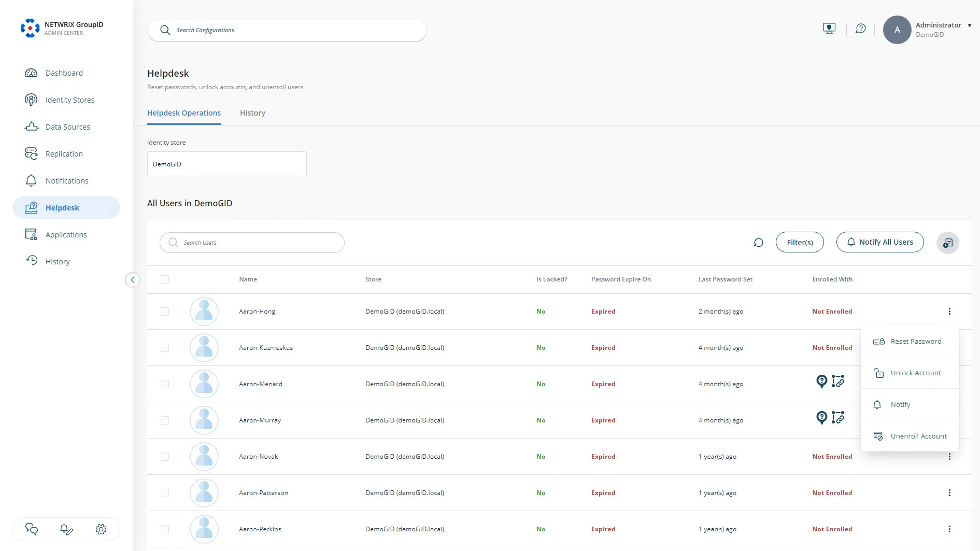Open the Dashboard sidebar item
This screenshot has height=551, width=980.
(66, 73)
